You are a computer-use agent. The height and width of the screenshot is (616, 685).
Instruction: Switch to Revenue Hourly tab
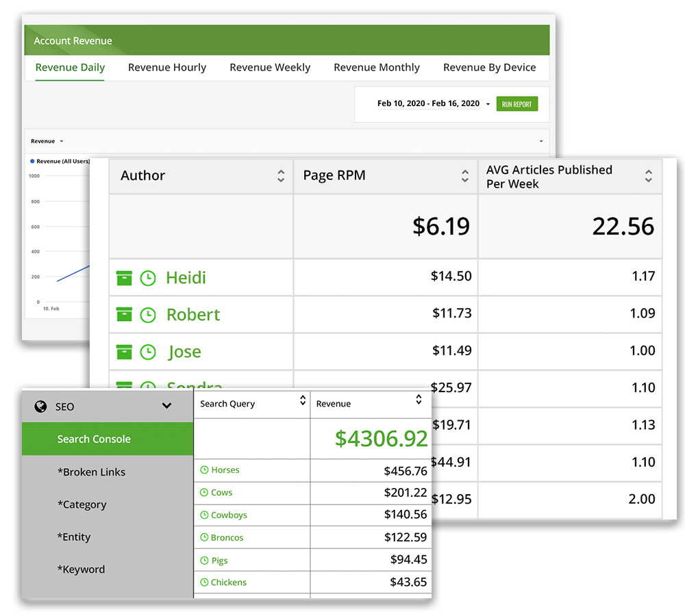(x=167, y=67)
